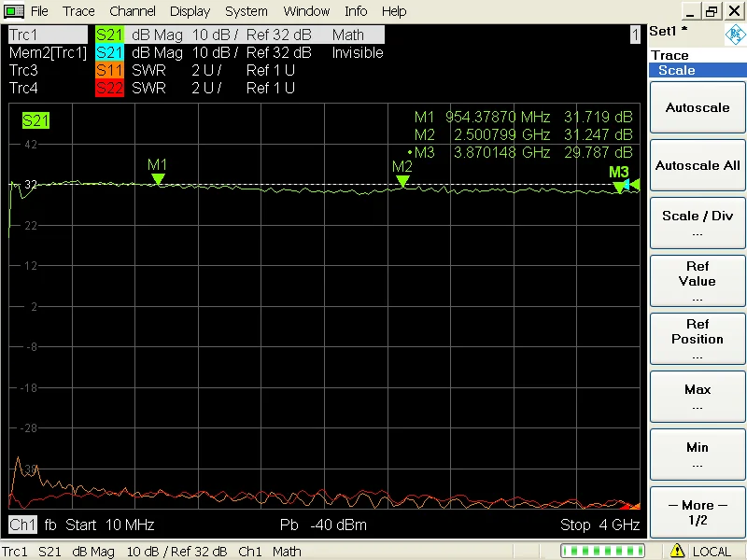Select the active M3 marker near stop frequency
Viewport: 747px width, 560px height.
[x=619, y=186]
